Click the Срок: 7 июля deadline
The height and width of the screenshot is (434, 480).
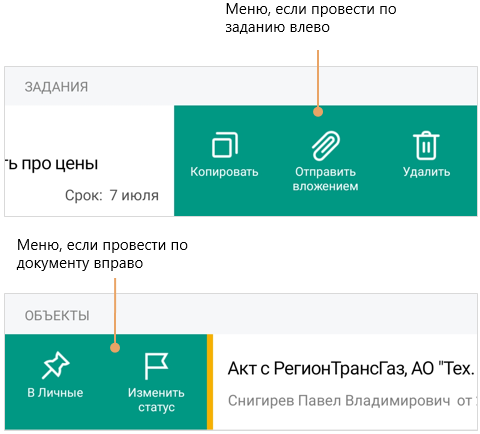tap(112, 195)
